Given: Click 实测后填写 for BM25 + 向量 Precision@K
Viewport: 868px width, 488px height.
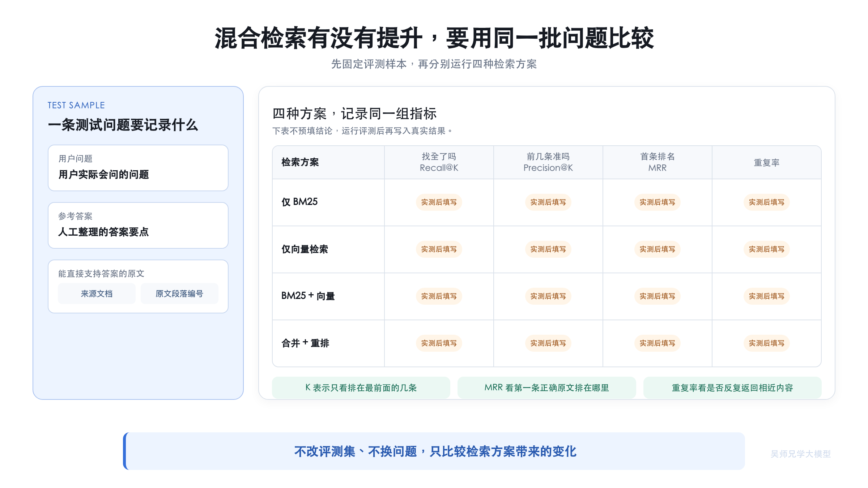Looking at the screenshot, I should click(x=548, y=296).
